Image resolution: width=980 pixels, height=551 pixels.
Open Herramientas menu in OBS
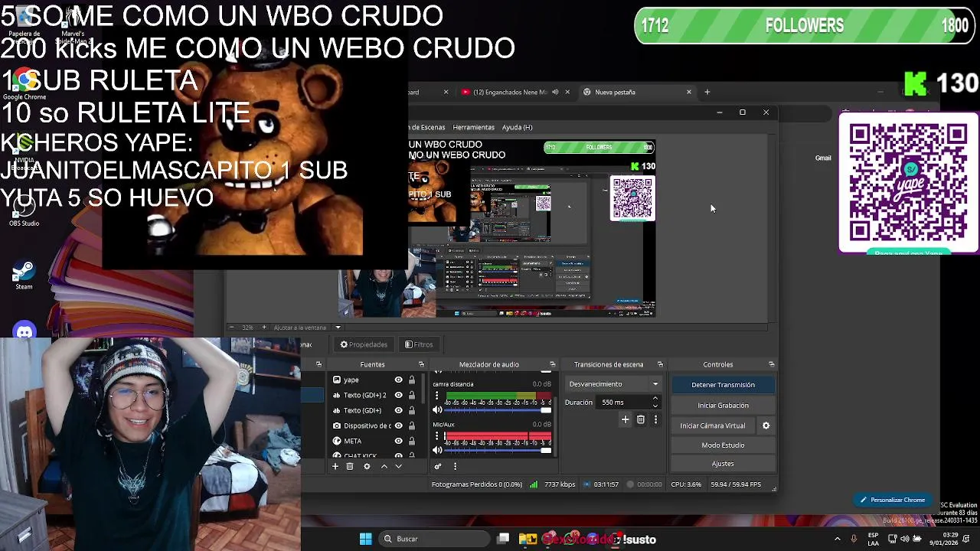(x=473, y=127)
